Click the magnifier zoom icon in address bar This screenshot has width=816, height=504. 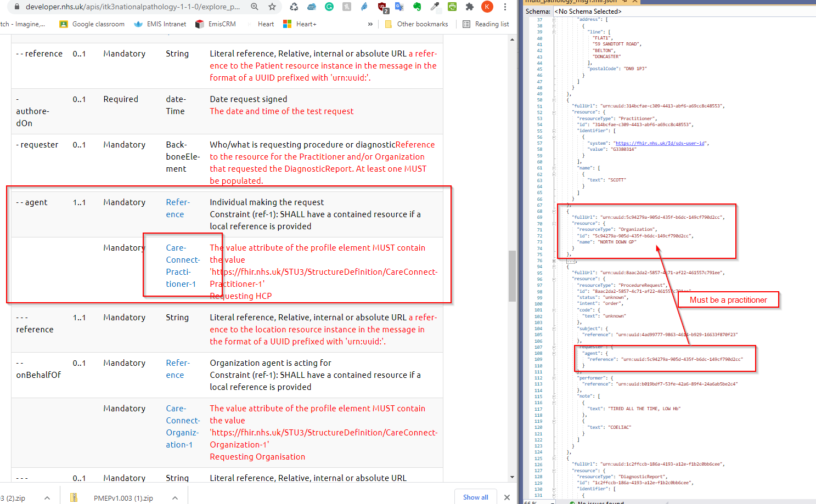tap(254, 8)
